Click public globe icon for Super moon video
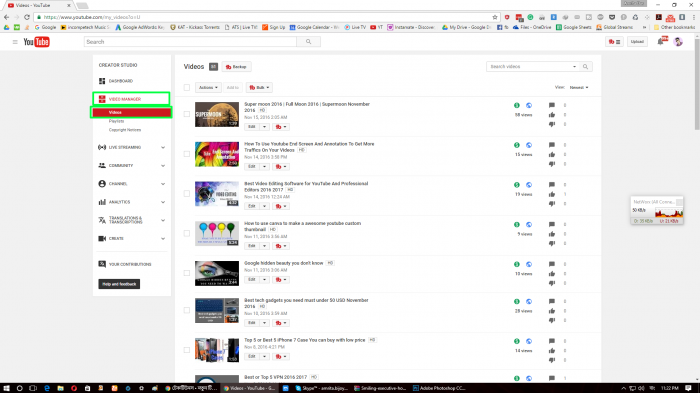700x393 pixels. [x=529, y=105]
